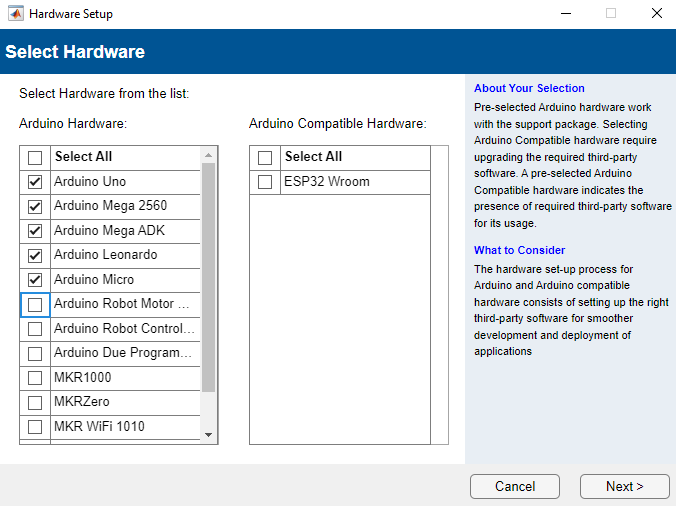Select the Arduino Uno row label
Viewport: 676px width, 506px height.
pyautogui.click(x=90, y=181)
